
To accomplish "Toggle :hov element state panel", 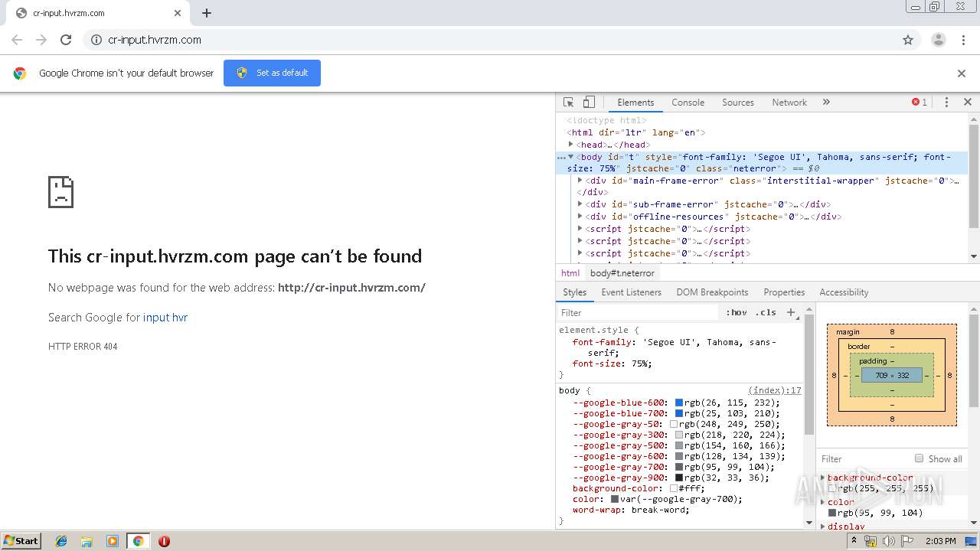I will [737, 312].
